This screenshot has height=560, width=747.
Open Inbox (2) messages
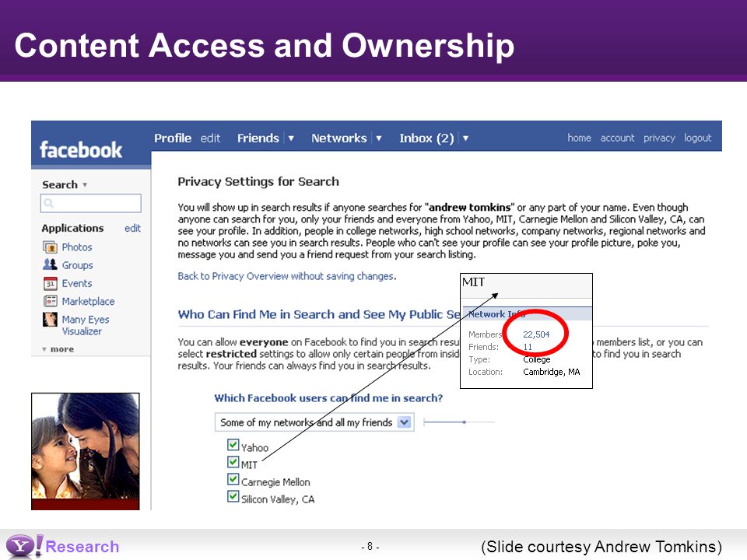427,138
